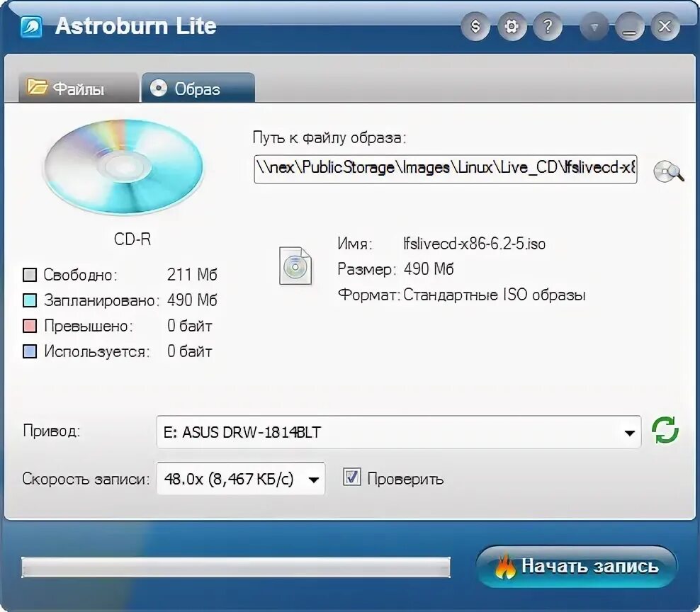Open the Скорость записи speed dropdown
This screenshot has width=700, height=612.
[x=241, y=479]
